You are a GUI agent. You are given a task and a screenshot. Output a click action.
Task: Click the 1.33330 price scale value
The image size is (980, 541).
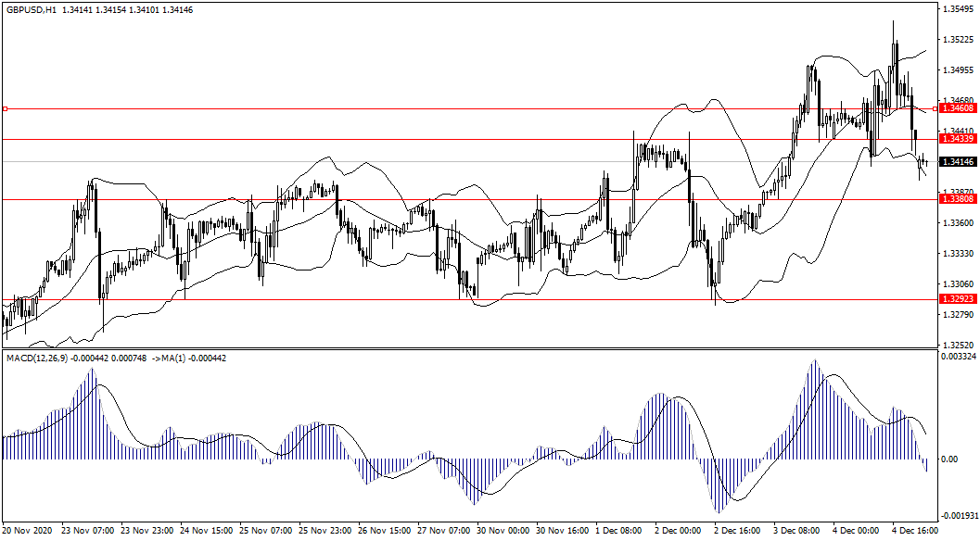click(x=956, y=253)
